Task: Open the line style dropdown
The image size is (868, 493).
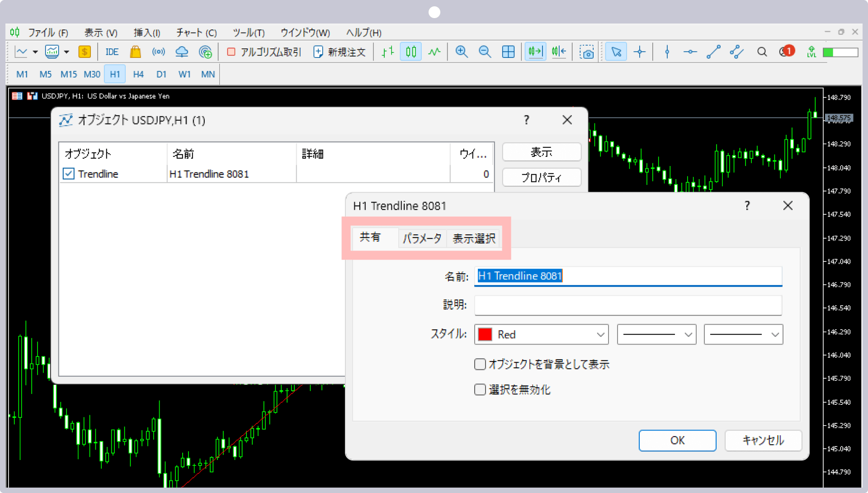Action: click(x=657, y=335)
